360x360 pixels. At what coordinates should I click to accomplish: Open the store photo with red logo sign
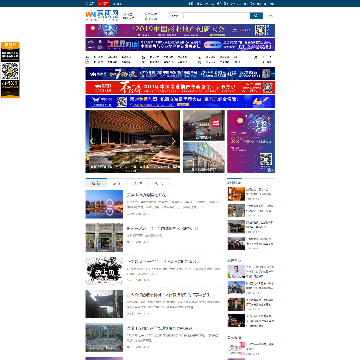[x=204, y=125]
